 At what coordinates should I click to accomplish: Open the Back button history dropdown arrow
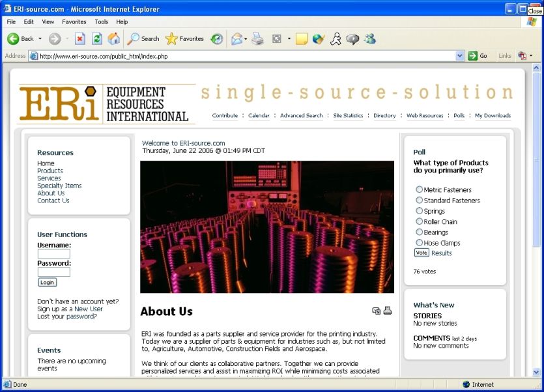pyautogui.click(x=40, y=39)
